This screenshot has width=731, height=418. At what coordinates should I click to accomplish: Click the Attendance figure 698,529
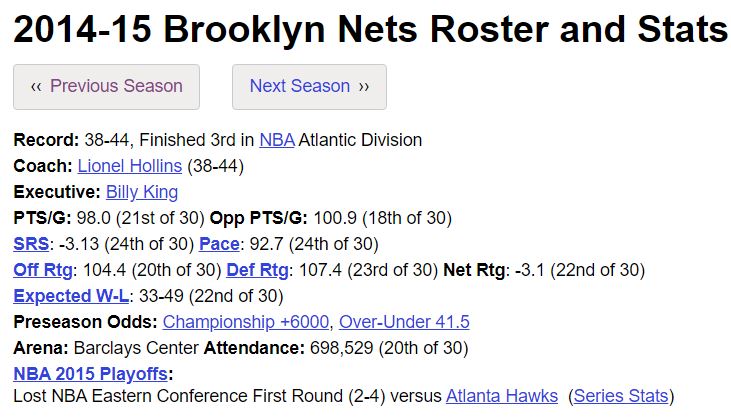342,348
